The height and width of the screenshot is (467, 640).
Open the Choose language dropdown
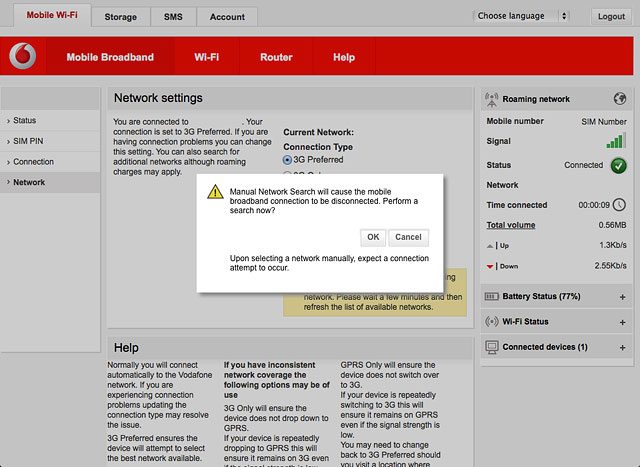(x=521, y=16)
